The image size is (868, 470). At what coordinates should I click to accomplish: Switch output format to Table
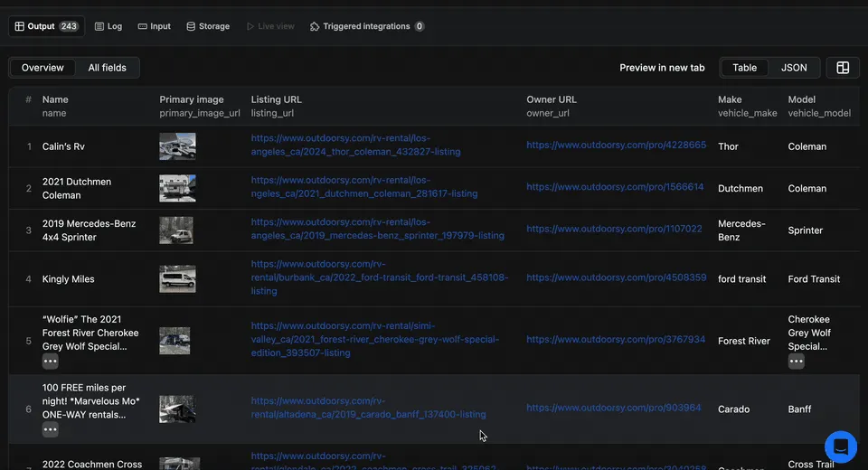[745, 68]
